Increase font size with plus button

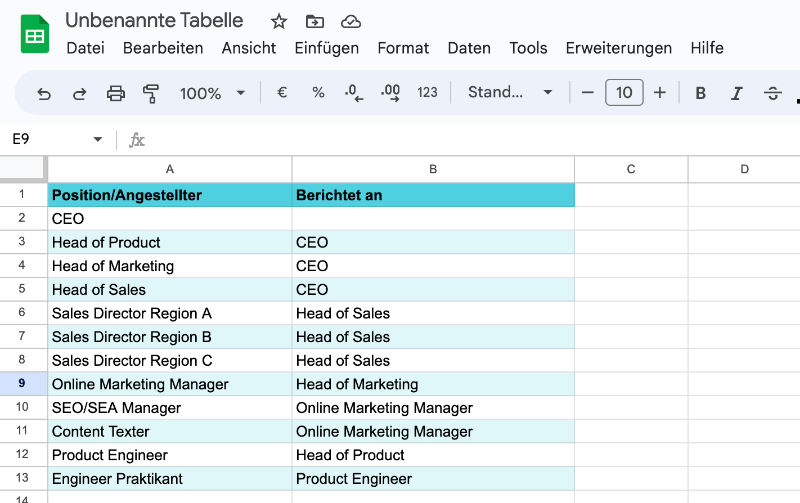[x=660, y=93]
